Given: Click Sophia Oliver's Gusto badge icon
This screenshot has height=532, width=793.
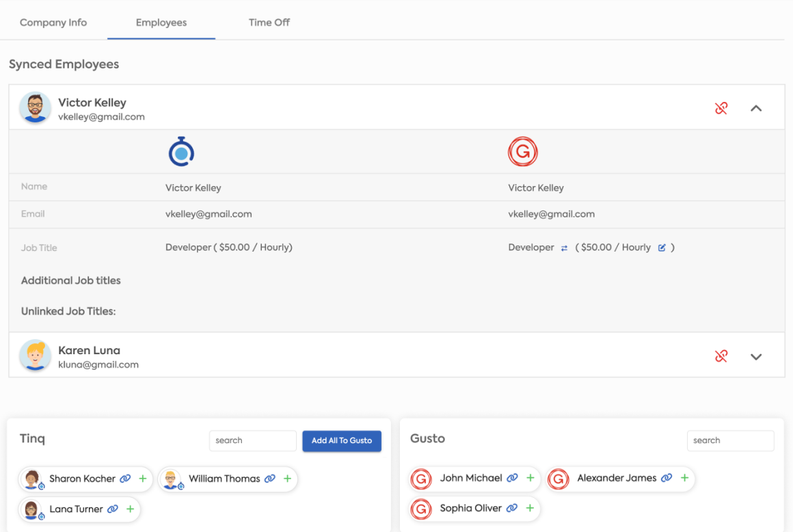Looking at the screenshot, I should [x=421, y=509].
